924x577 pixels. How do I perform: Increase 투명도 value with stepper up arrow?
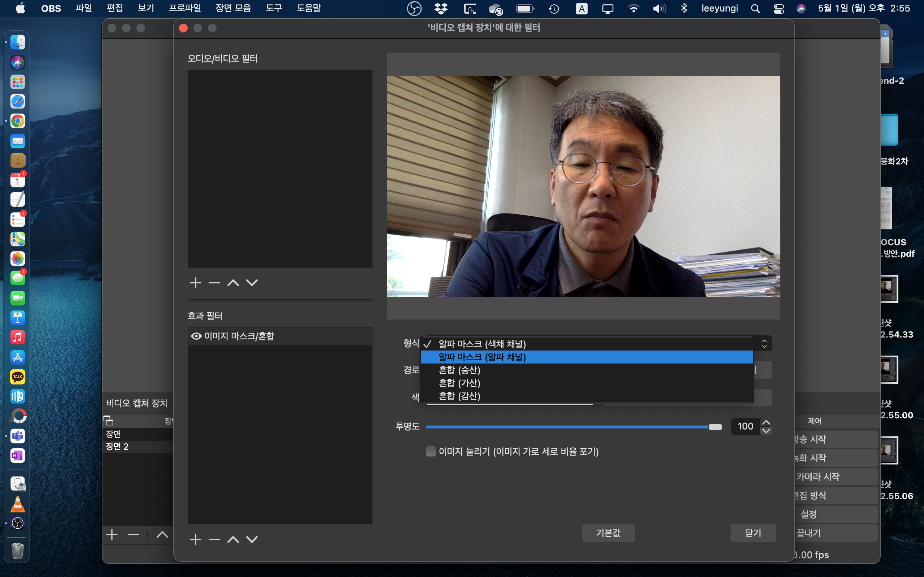[766, 422]
